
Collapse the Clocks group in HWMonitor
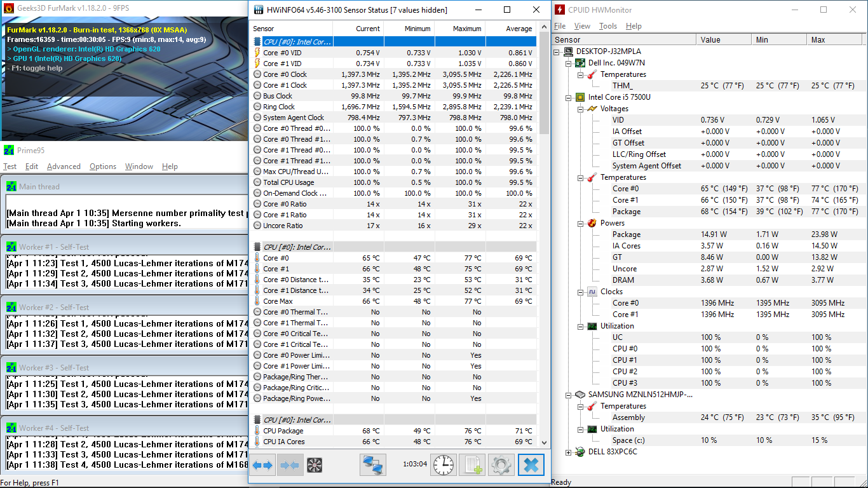point(581,292)
